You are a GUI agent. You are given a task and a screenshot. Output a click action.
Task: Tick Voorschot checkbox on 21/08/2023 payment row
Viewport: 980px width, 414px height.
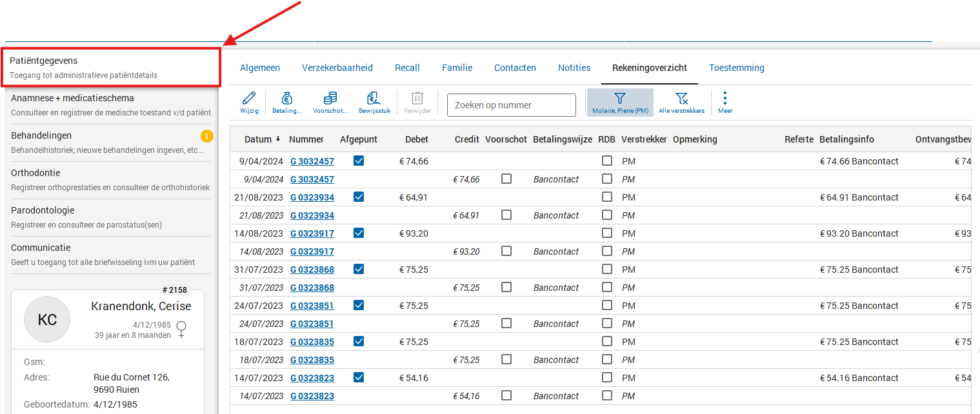point(506,215)
